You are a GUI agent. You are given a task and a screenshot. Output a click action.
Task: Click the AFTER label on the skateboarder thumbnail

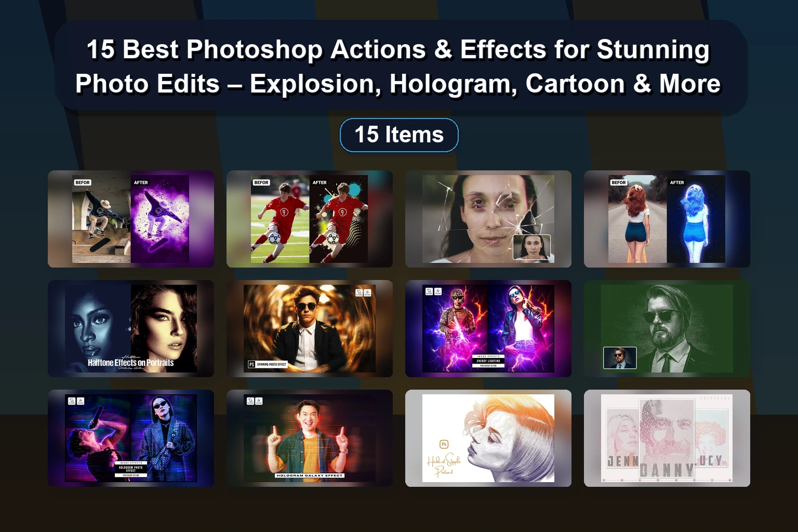click(141, 182)
